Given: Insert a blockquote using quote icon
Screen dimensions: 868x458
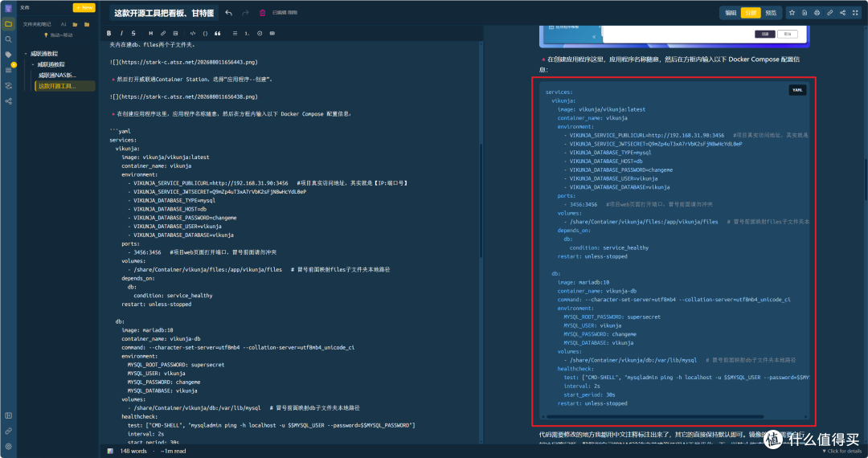Looking at the screenshot, I should (x=218, y=33).
